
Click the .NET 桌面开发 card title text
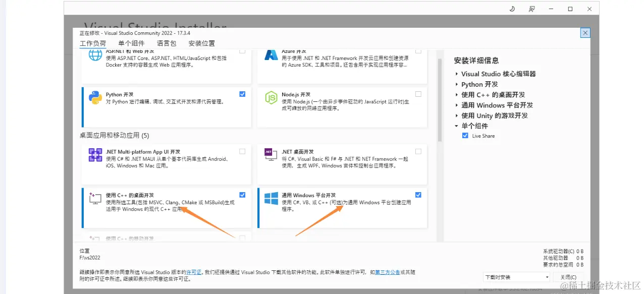point(298,152)
